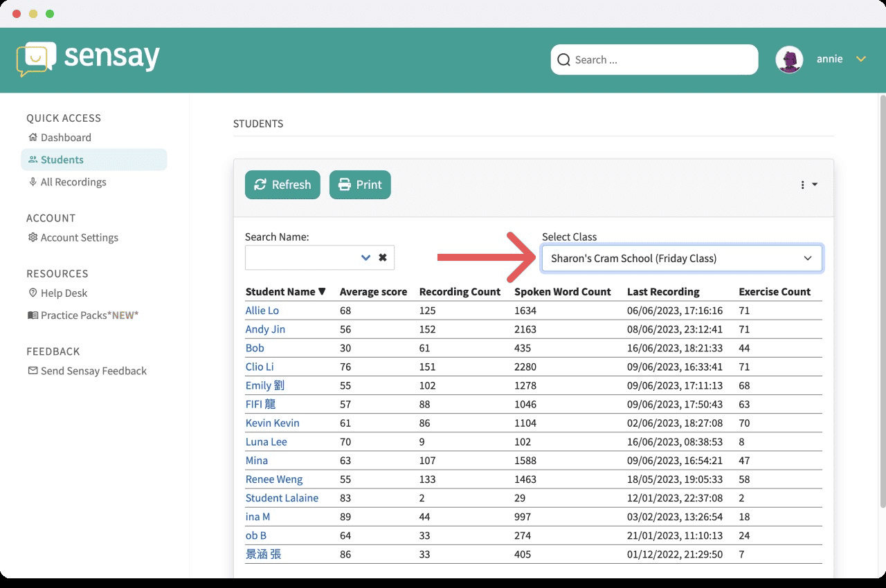Click the microphone icon for All Recordings
Screen dimensions: 886x588
click(33, 182)
